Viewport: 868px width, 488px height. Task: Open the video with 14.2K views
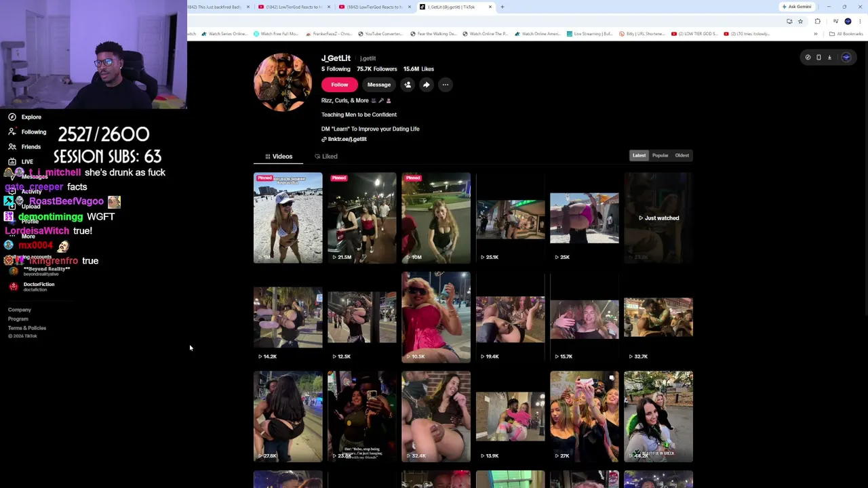(x=288, y=317)
